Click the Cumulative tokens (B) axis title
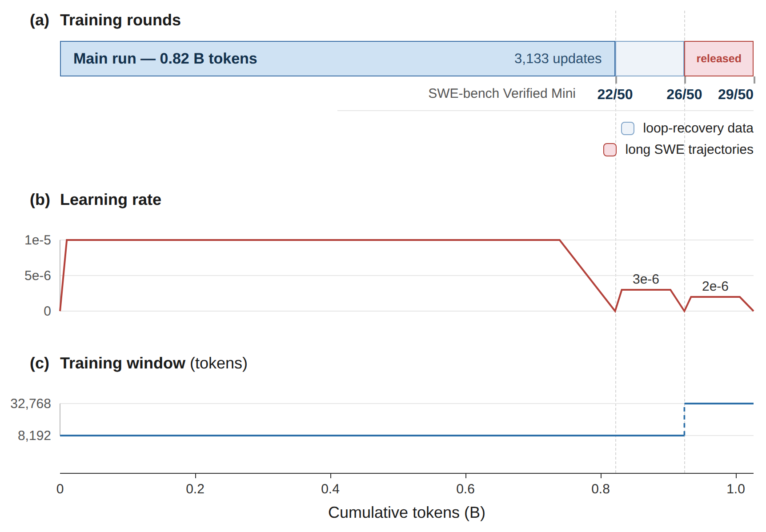This screenshot has width=766, height=532. [406, 512]
